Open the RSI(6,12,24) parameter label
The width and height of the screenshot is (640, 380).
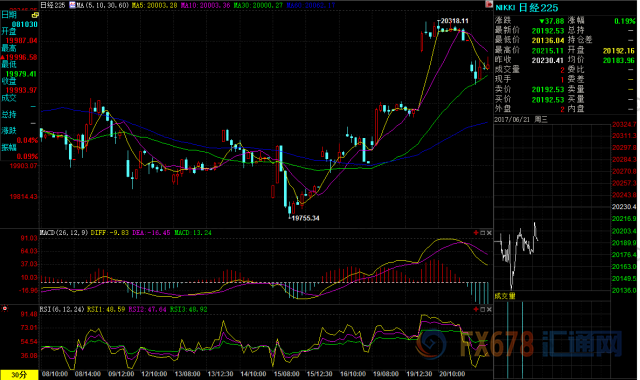tap(62, 309)
